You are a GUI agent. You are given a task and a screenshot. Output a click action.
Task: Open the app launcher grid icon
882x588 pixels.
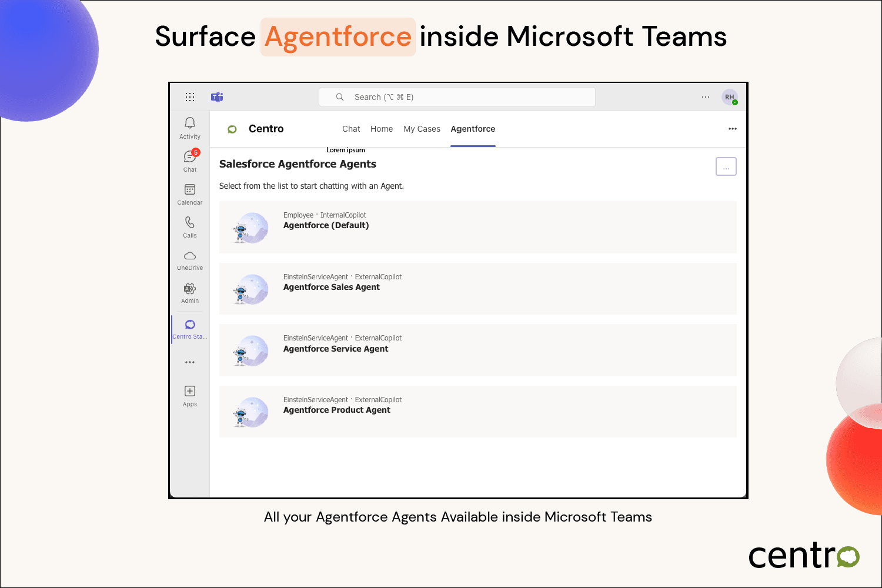[189, 97]
